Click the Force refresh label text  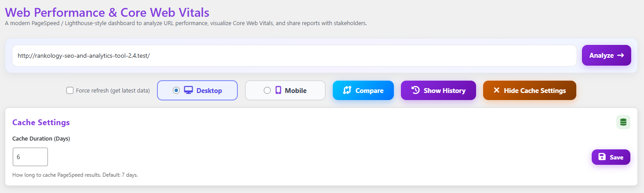113,91
